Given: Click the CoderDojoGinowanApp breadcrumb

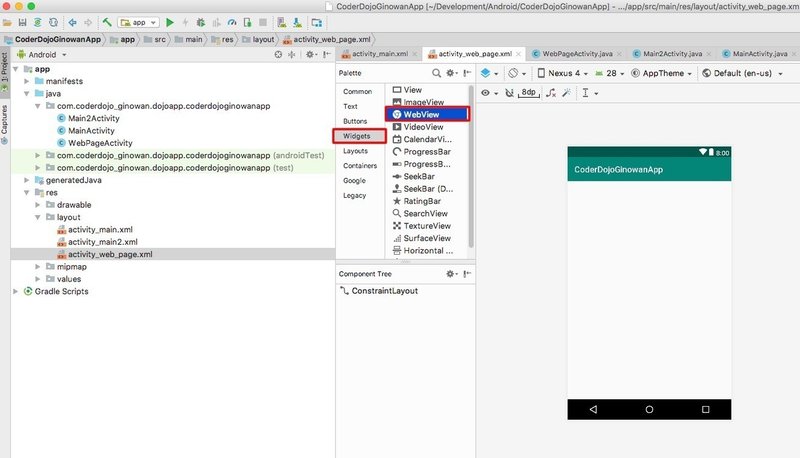Looking at the screenshot, I should pos(53,39).
